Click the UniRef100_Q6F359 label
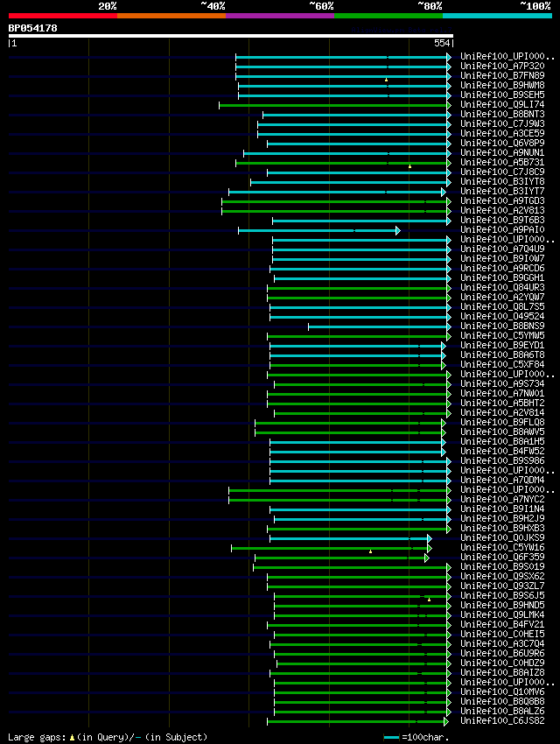The height and width of the screenshot is (744, 560). pos(502,557)
